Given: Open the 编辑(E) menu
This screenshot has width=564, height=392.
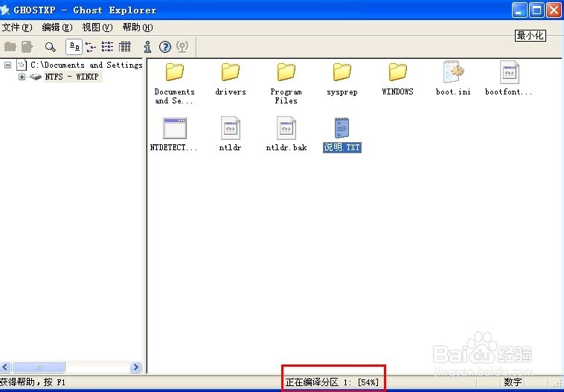Looking at the screenshot, I should (x=57, y=28).
